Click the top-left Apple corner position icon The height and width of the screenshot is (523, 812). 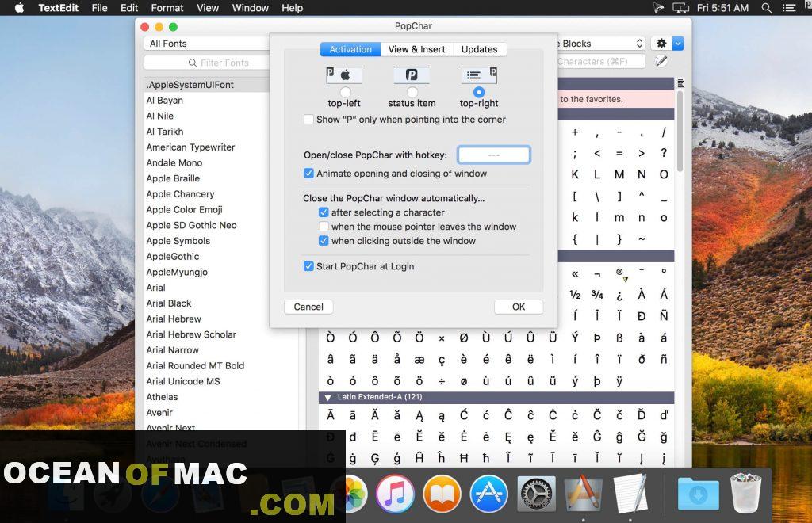(x=344, y=75)
